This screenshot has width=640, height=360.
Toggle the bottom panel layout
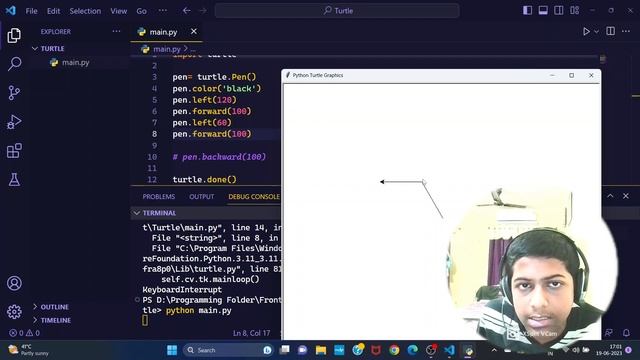click(x=543, y=11)
